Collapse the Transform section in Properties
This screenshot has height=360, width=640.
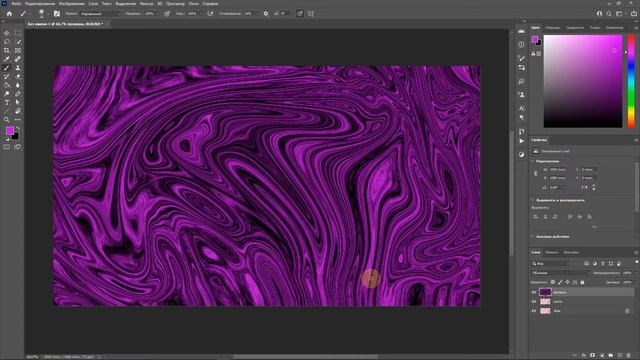pyautogui.click(x=532, y=161)
